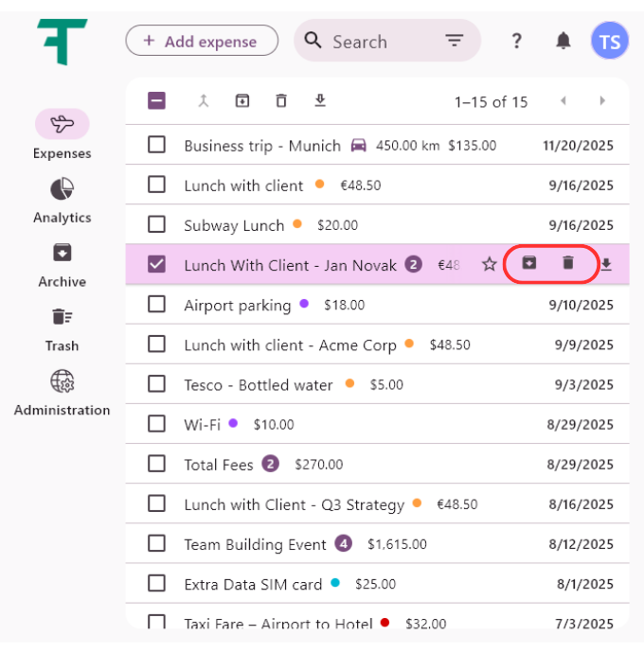The image size is (644, 653).
Task: Toggle the select-all checkbox in list header
Action: (x=157, y=101)
